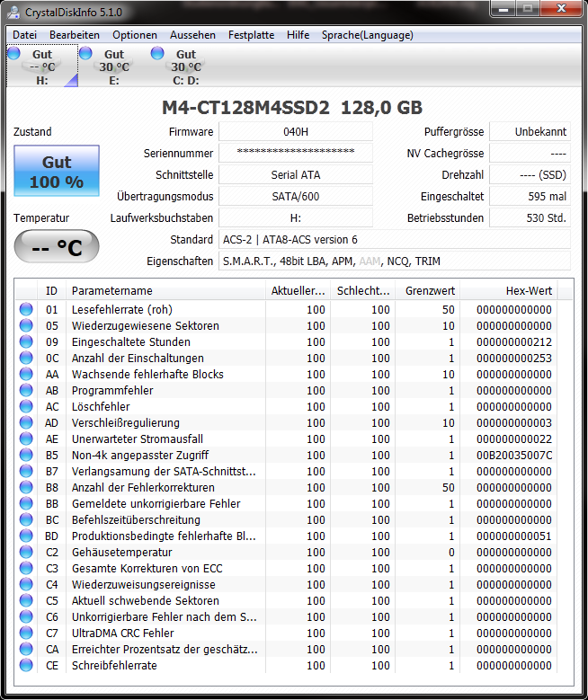
Task: Open the Festplatte menu
Action: [x=251, y=35]
